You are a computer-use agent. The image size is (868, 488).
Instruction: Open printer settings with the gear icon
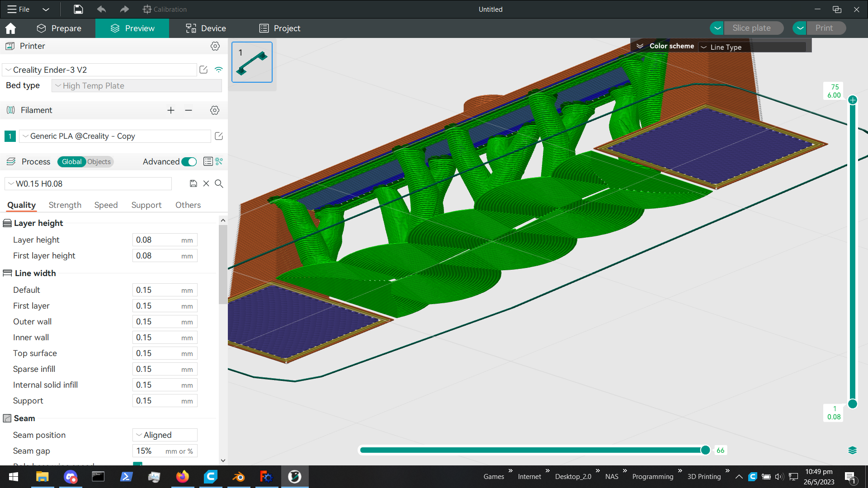[215, 46]
